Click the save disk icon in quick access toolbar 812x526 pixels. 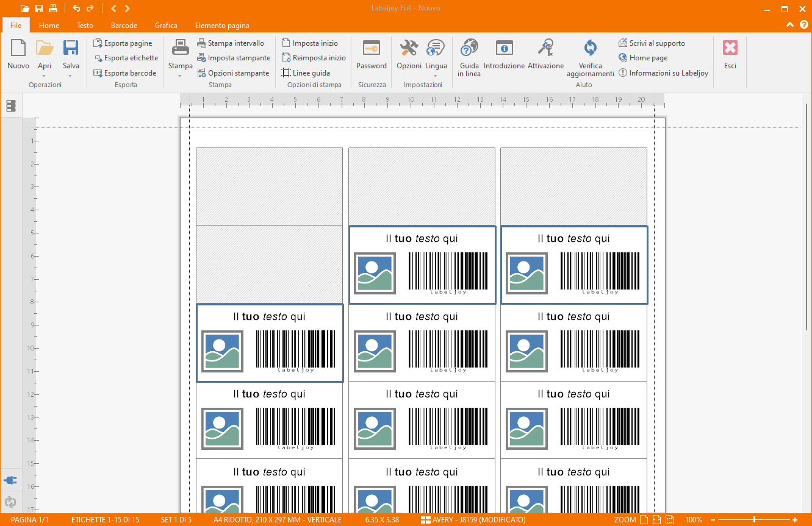[39, 9]
